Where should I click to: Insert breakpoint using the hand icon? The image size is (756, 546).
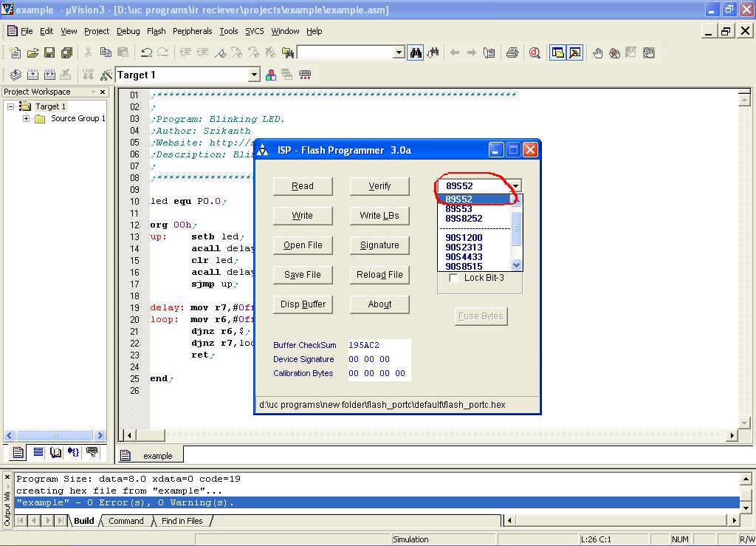tap(598, 52)
